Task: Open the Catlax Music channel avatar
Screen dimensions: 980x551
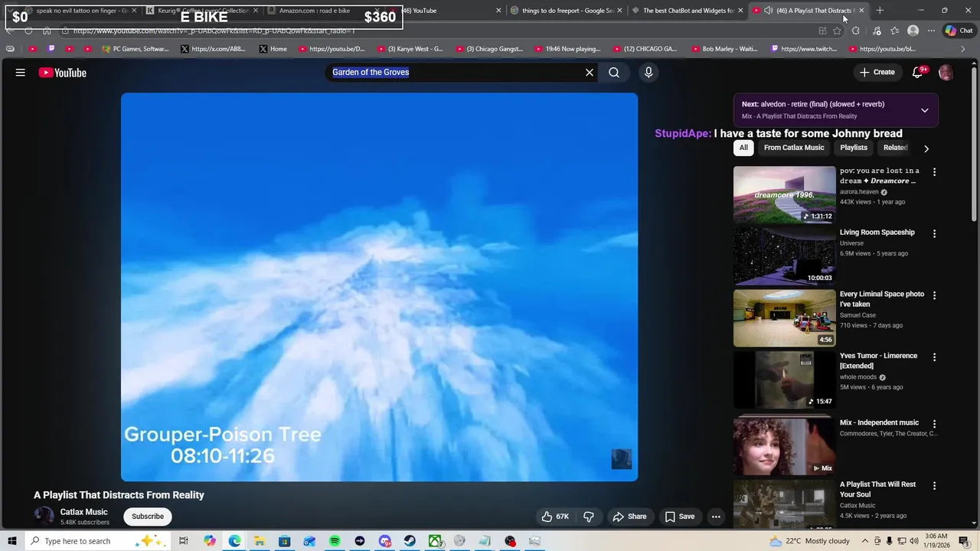Action: coord(44,517)
